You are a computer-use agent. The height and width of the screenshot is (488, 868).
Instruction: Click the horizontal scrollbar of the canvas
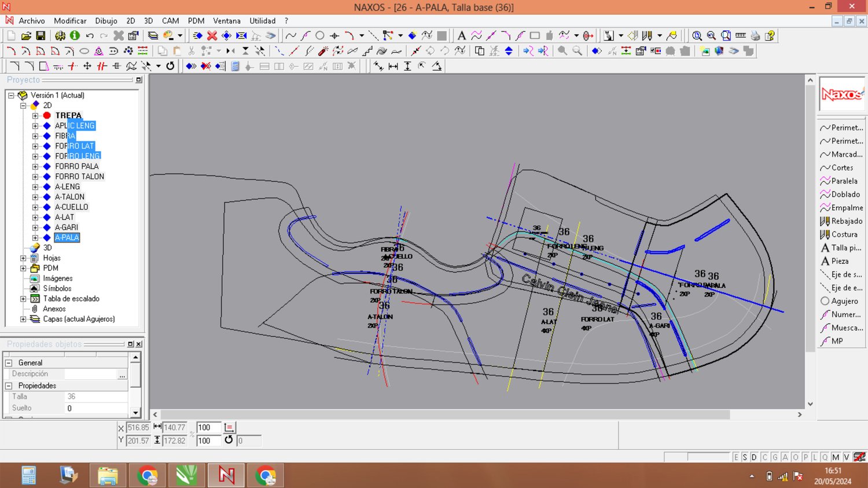click(x=446, y=414)
